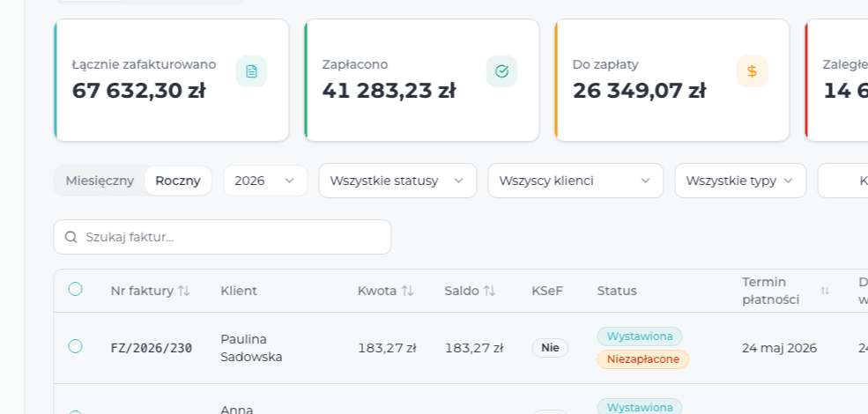Viewport: 868px width, 414px height.
Task: Click the Status column header
Action: (617, 291)
